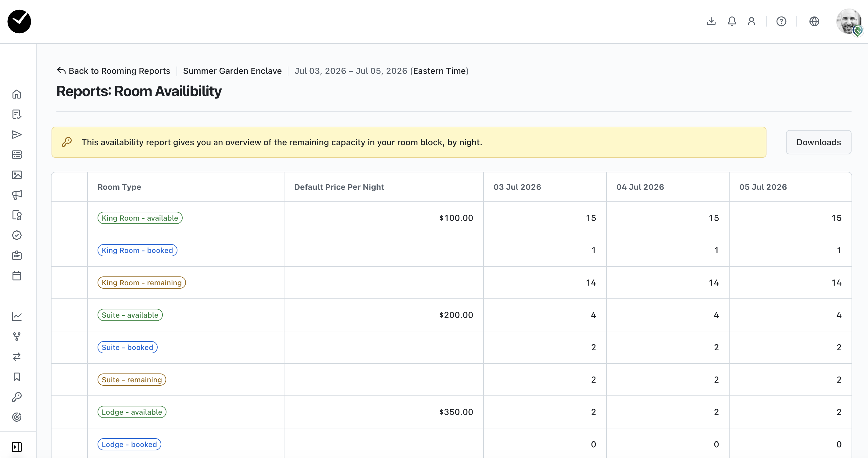Image resolution: width=868 pixels, height=458 pixels.
Task: Click the black checkmark app logo
Action: pos(19,22)
